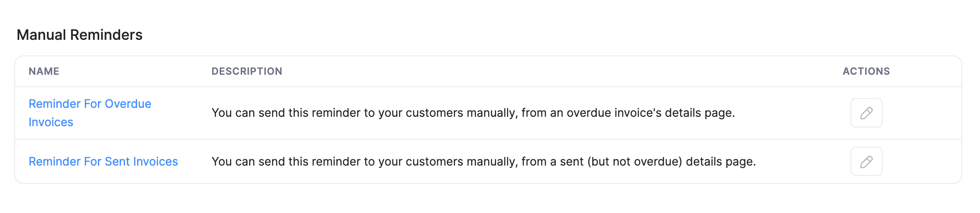Click the overdue invoice reminder description text
The height and width of the screenshot is (213, 980).
pyautogui.click(x=473, y=113)
